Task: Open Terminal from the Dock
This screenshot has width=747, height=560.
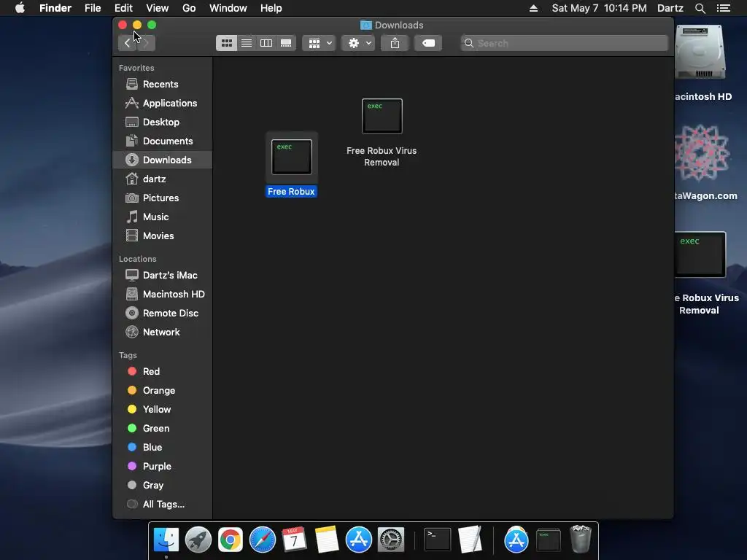Action: click(x=438, y=540)
